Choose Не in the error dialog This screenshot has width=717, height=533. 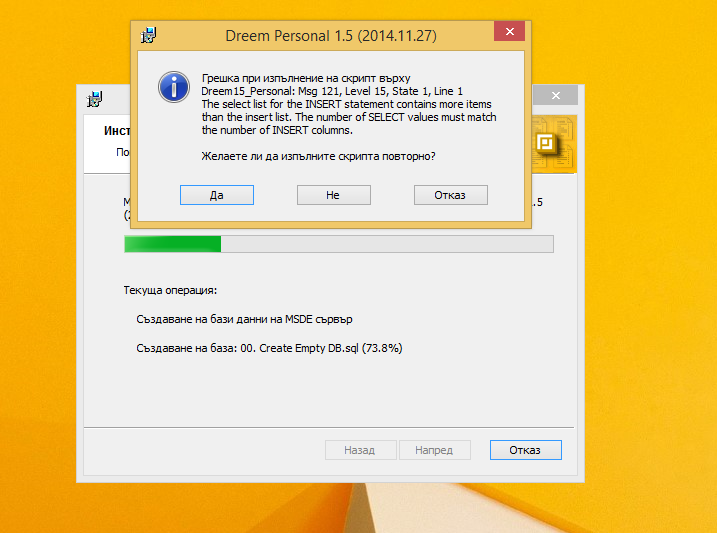click(334, 195)
